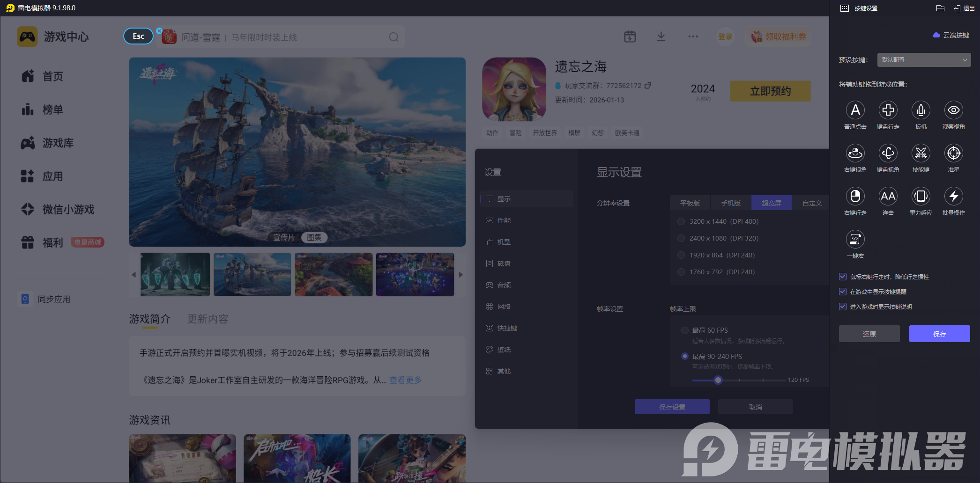Click the 退出 exit icon
The width and height of the screenshot is (980, 483).
964,8
